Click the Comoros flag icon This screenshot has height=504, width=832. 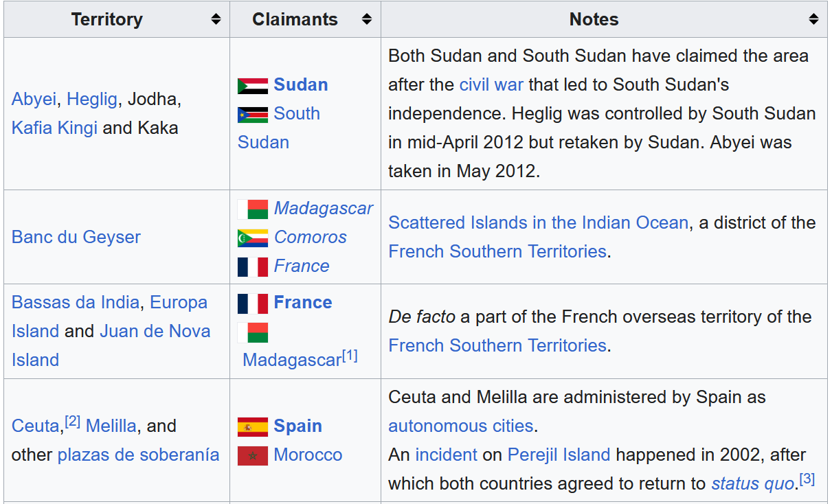pos(252,238)
